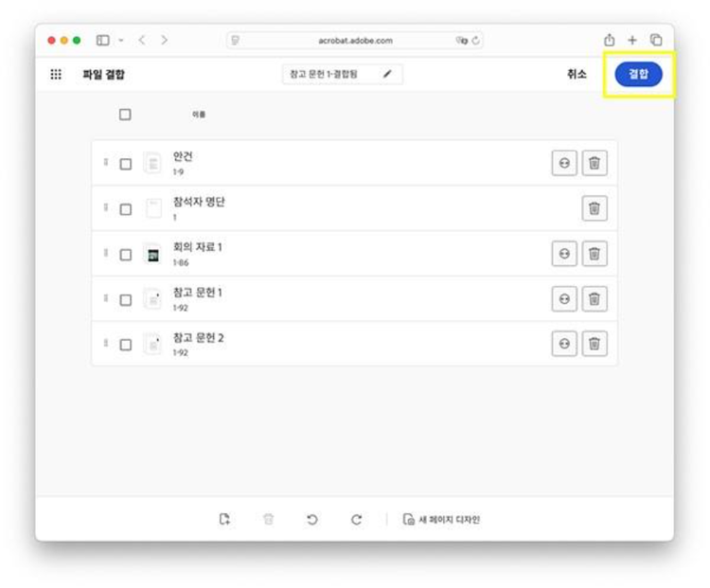The width and height of the screenshot is (710, 588).
Task: Click drag handle of 회의 자료 1 row
Action: point(105,252)
